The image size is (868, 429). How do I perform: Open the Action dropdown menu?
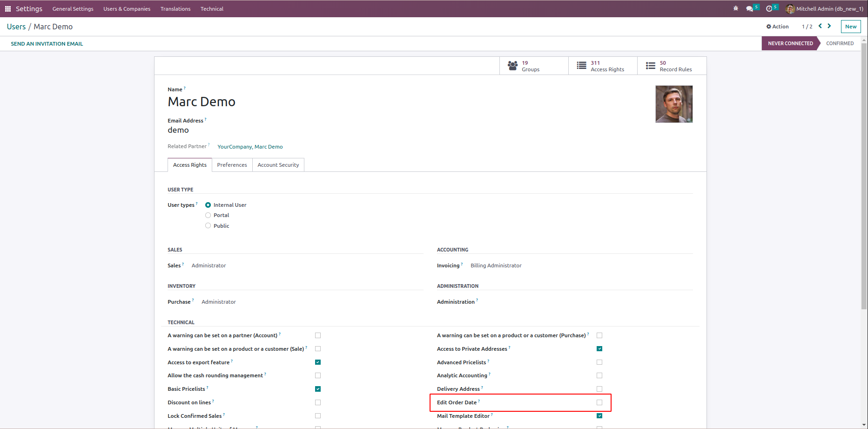click(x=777, y=27)
